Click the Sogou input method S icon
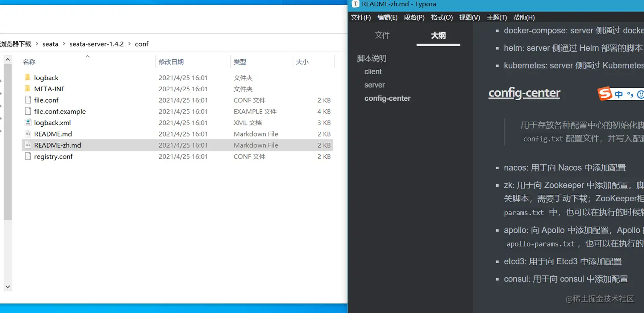The image size is (644, 313). (x=605, y=94)
